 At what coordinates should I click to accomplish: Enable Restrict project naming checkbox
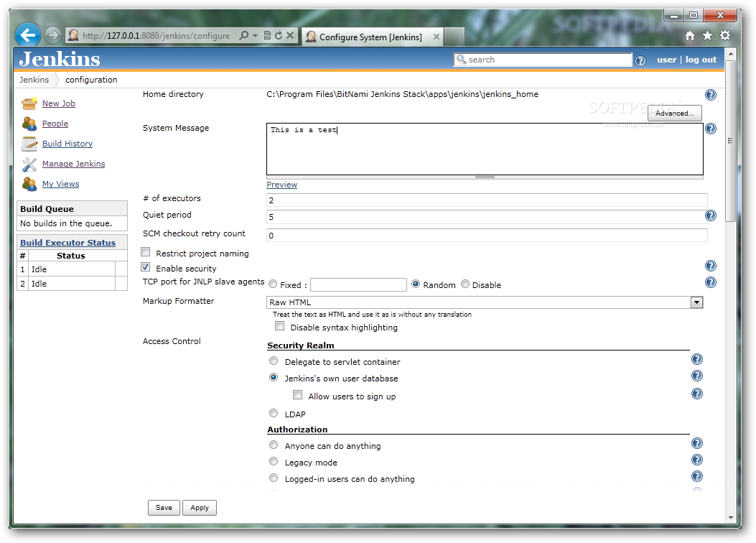point(146,251)
